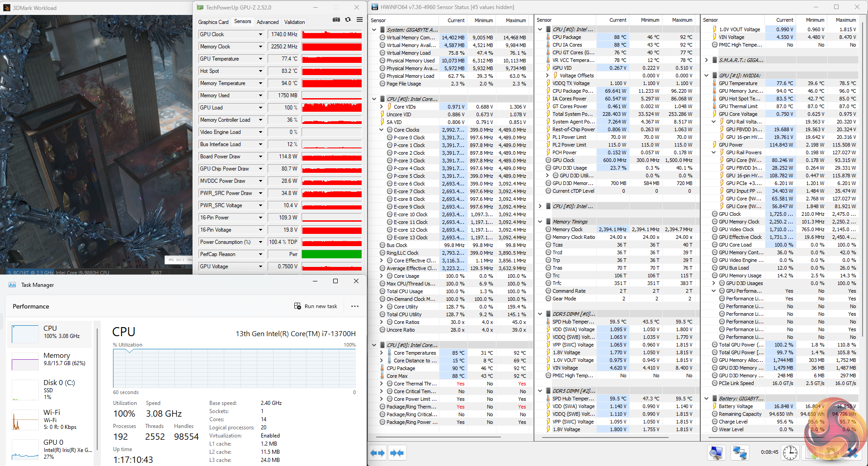Take a GPU-Z screenshot with camera icon
The image size is (868, 466).
tap(336, 20)
